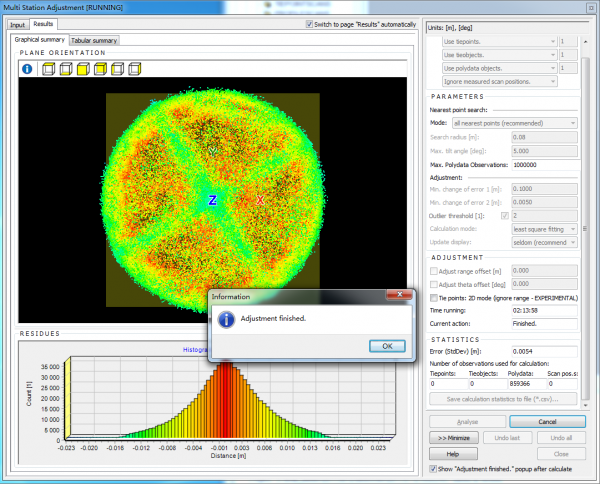Click the Max. tilt angle field
Screen dimensions: 600x484
click(x=545, y=151)
